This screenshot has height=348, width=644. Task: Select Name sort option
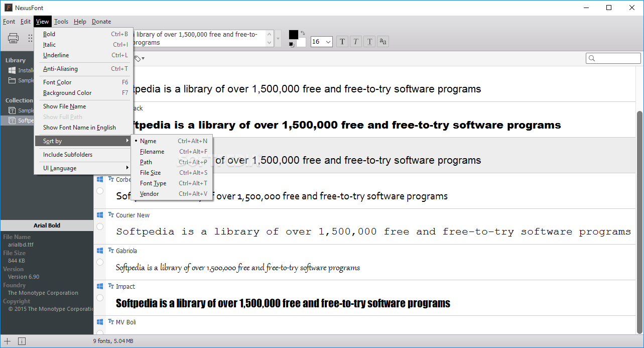pos(172,141)
